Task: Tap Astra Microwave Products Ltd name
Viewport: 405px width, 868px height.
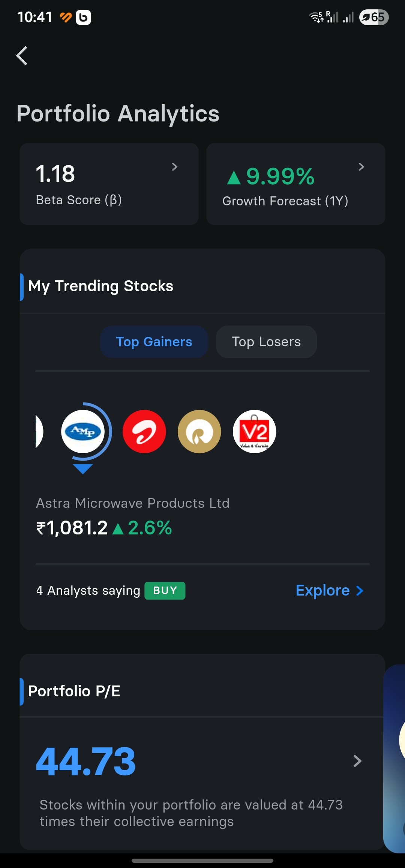Action: click(132, 503)
